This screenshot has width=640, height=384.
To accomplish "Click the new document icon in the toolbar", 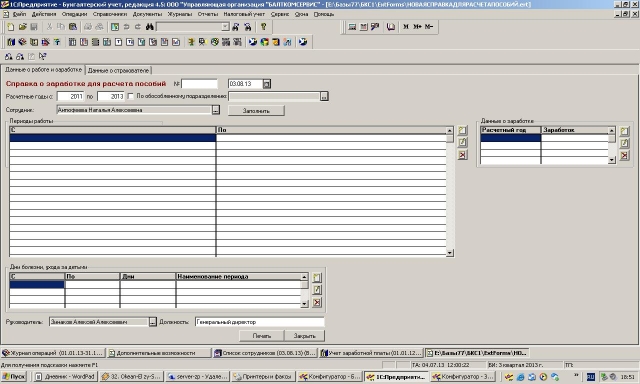I will tap(11, 27).
